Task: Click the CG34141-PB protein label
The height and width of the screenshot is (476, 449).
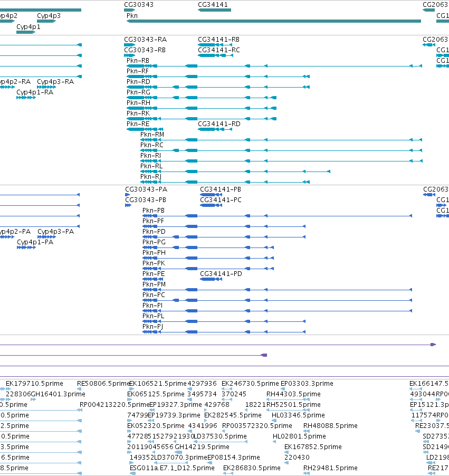Action: point(221,189)
